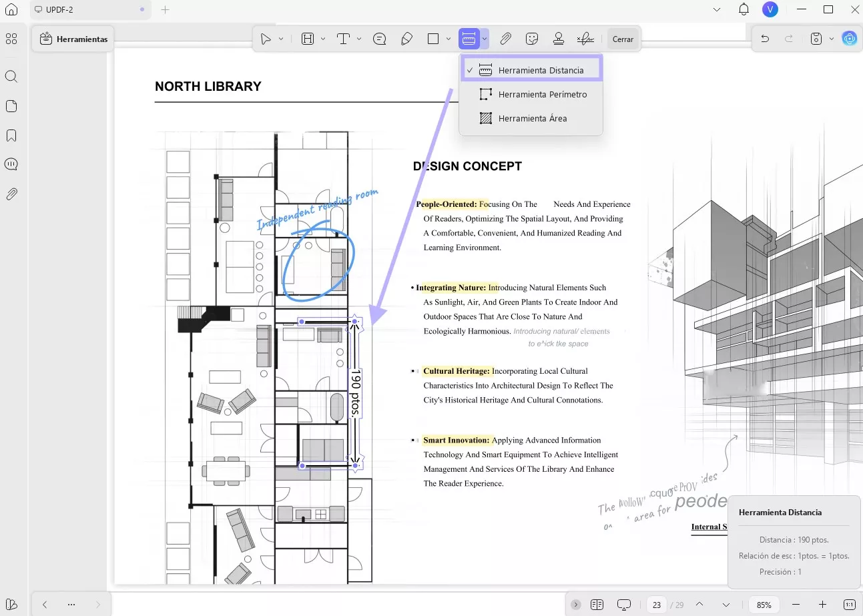
Task: Zoom out with the minus button
Action: point(796,605)
